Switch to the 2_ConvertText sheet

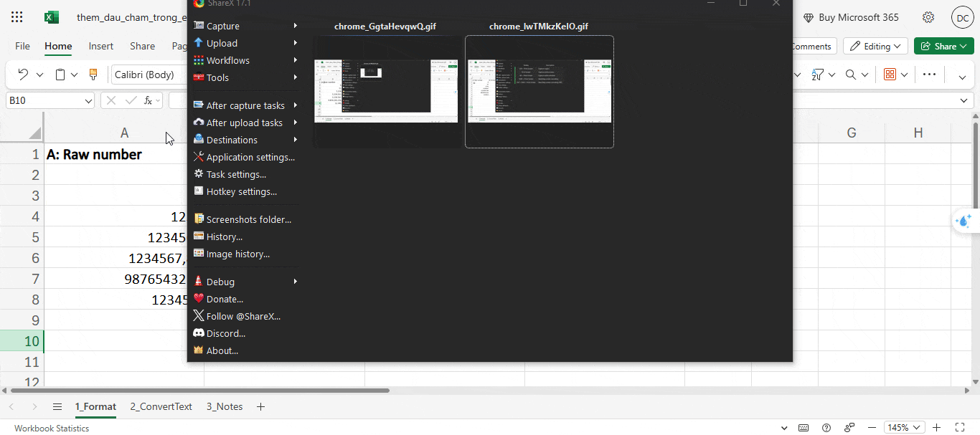coord(161,406)
